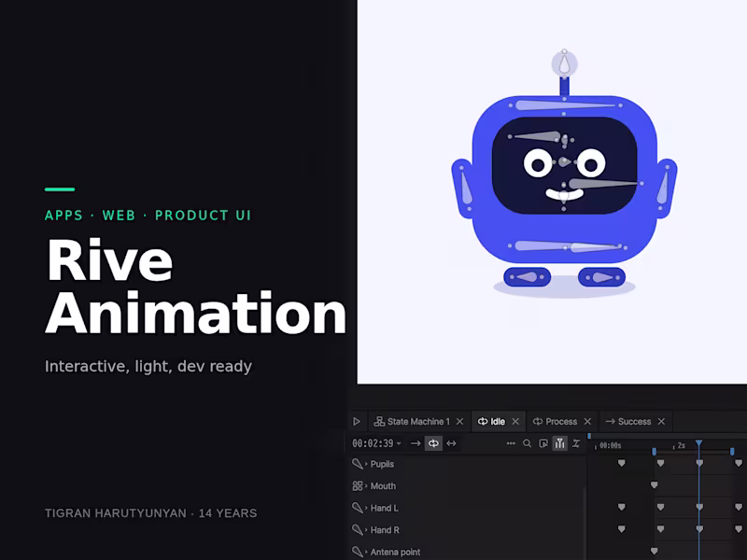Click the Hand L bone icon
Image resolution: width=747 pixels, height=560 pixels.
click(358, 508)
